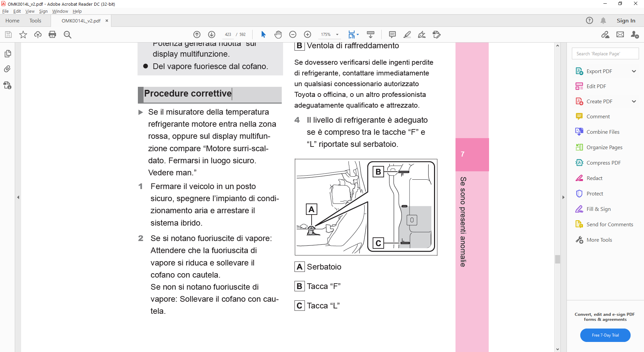644x352 pixels.
Task: Collapse the right tools pane arrow
Action: 563,197
